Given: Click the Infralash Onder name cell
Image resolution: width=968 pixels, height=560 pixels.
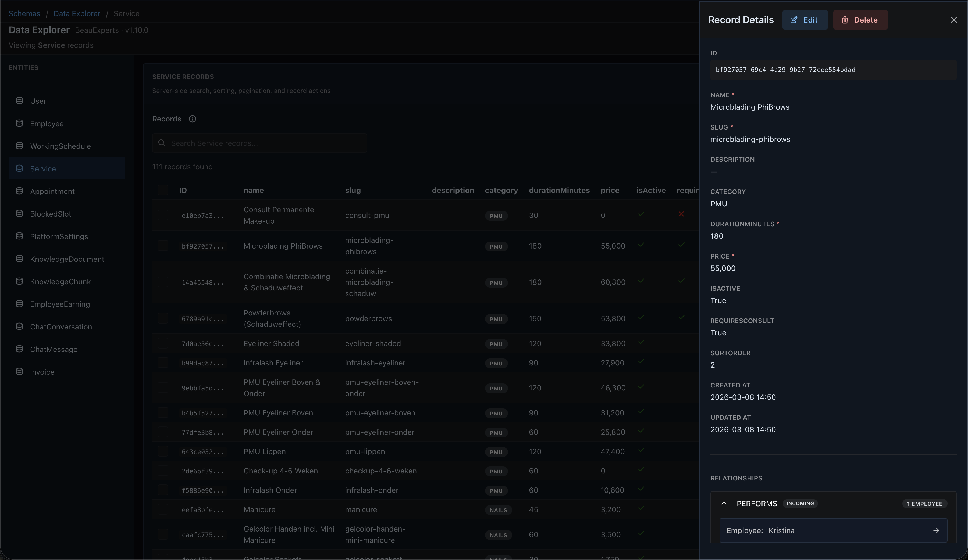Looking at the screenshot, I should pyautogui.click(x=270, y=490).
